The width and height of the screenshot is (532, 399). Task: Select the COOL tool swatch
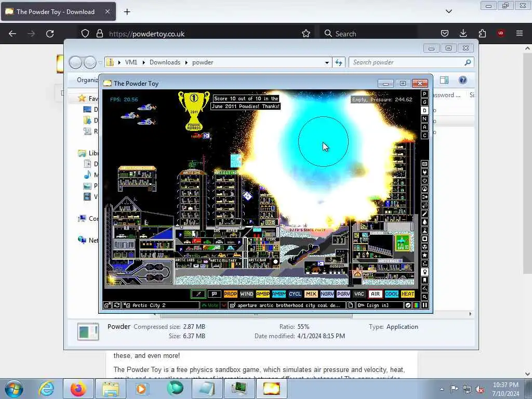392,294
